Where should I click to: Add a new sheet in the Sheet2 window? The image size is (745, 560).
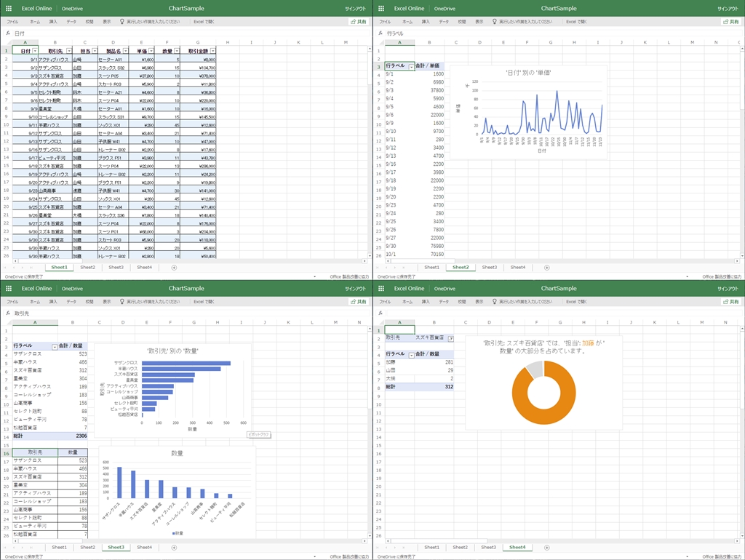[546, 268]
